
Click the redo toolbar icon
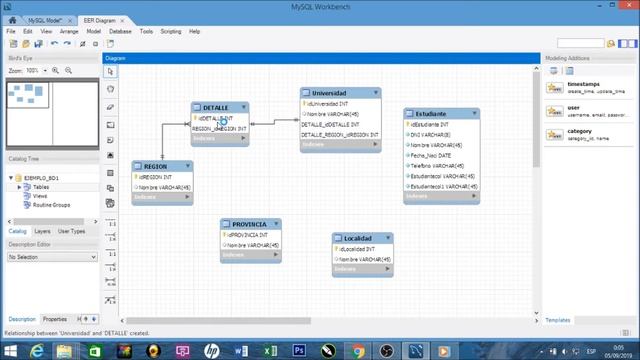tap(67, 44)
